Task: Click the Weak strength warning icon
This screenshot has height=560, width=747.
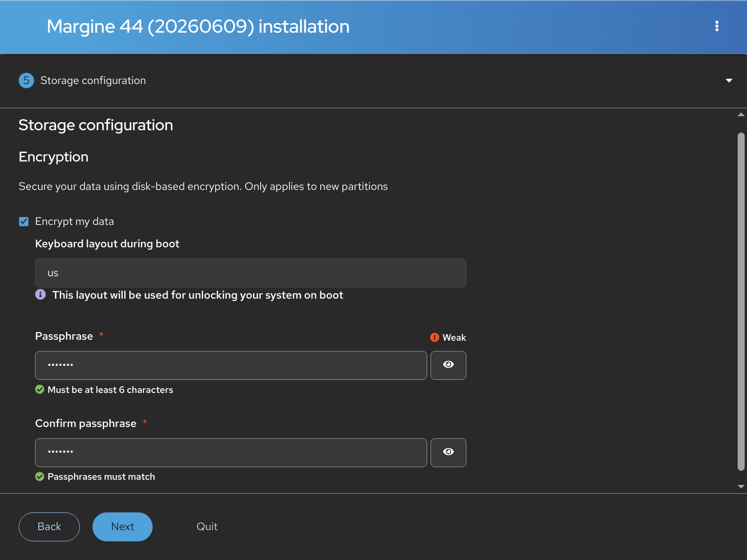Action: click(435, 337)
